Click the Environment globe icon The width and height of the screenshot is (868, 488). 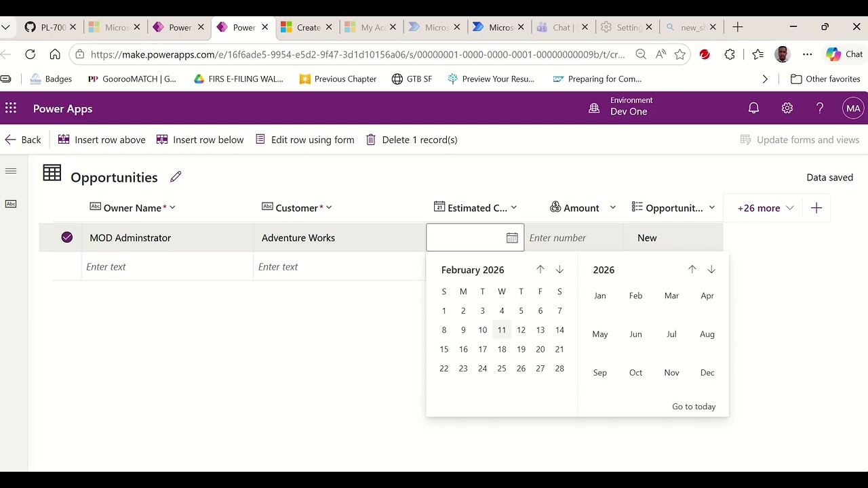pyautogui.click(x=594, y=108)
